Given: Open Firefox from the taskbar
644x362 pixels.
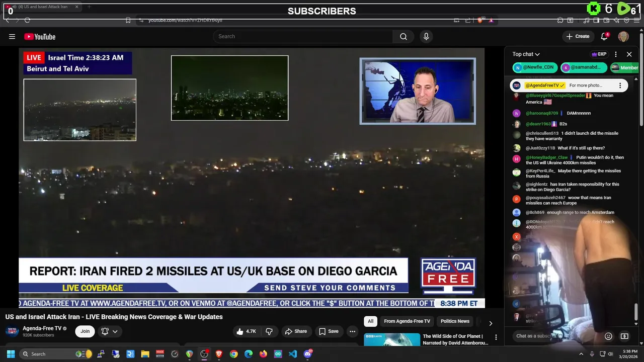Looking at the screenshot, I should click(x=263, y=354).
